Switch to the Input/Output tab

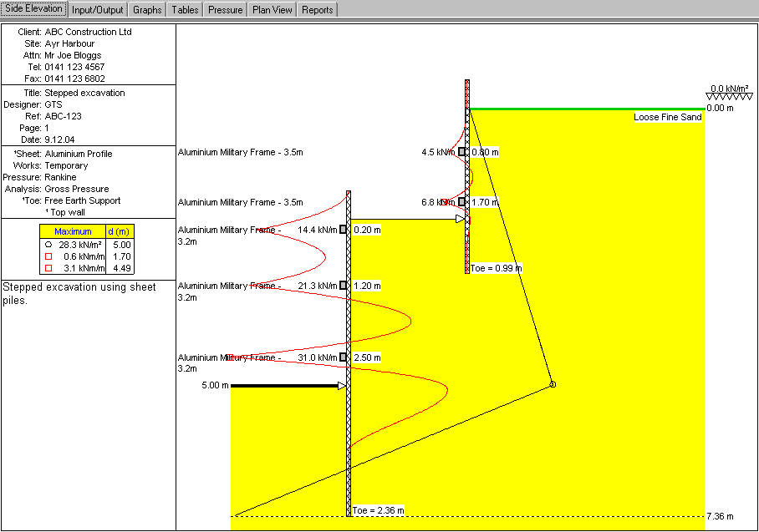click(98, 10)
